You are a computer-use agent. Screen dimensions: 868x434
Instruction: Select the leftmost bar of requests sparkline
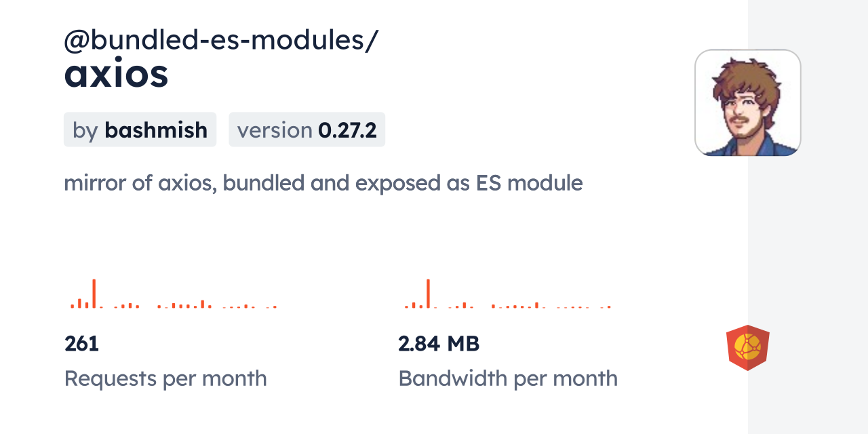(x=73, y=306)
